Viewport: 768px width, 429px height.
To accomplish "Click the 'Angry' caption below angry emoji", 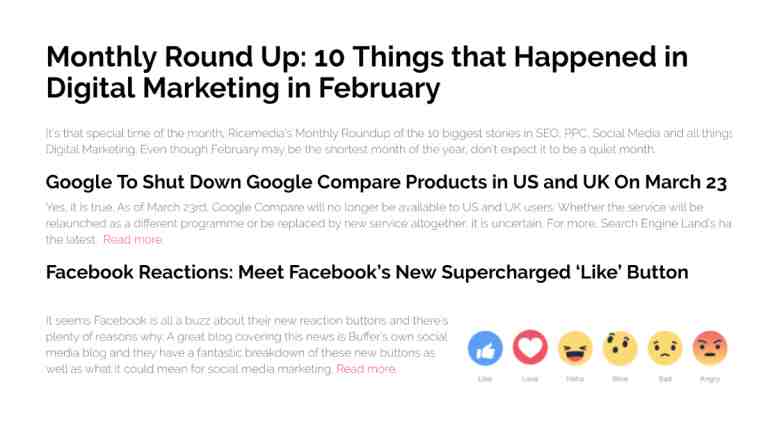I will (x=710, y=379).
